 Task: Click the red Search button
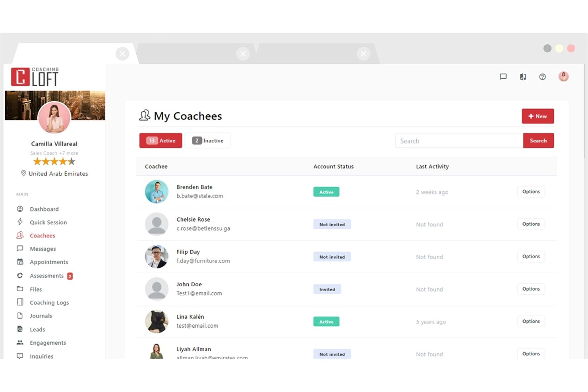pyautogui.click(x=538, y=141)
